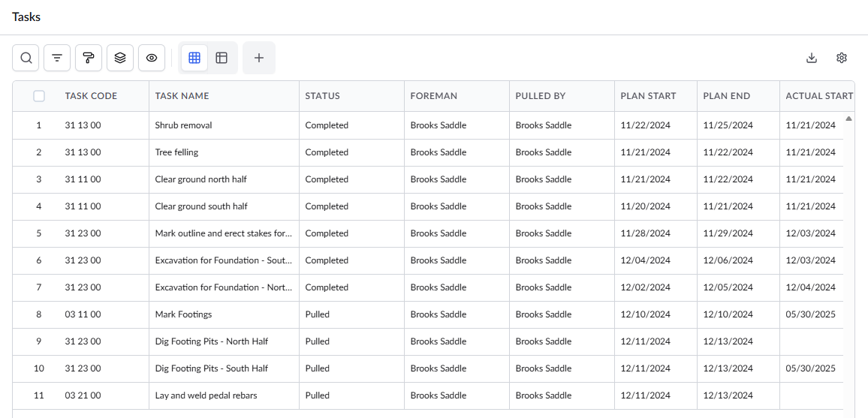Open the settings gear
The width and height of the screenshot is (868, 418).
point(842,58)
